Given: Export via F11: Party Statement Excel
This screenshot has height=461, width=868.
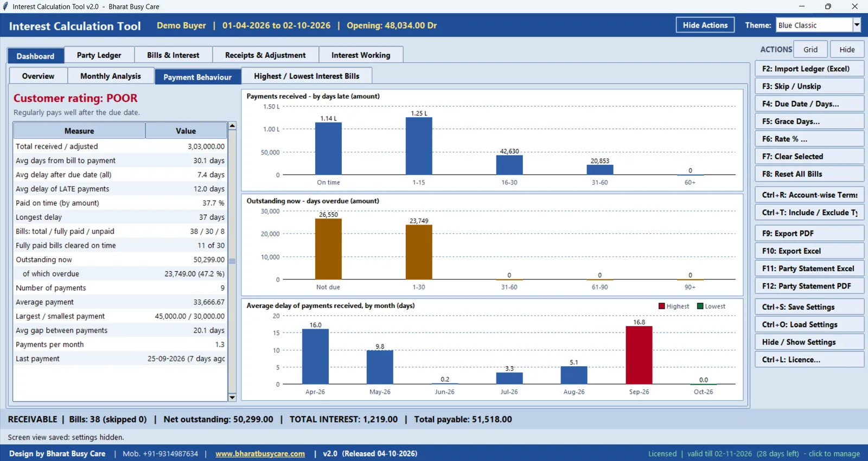Looking at the screenshot, I should click(809, 268).
